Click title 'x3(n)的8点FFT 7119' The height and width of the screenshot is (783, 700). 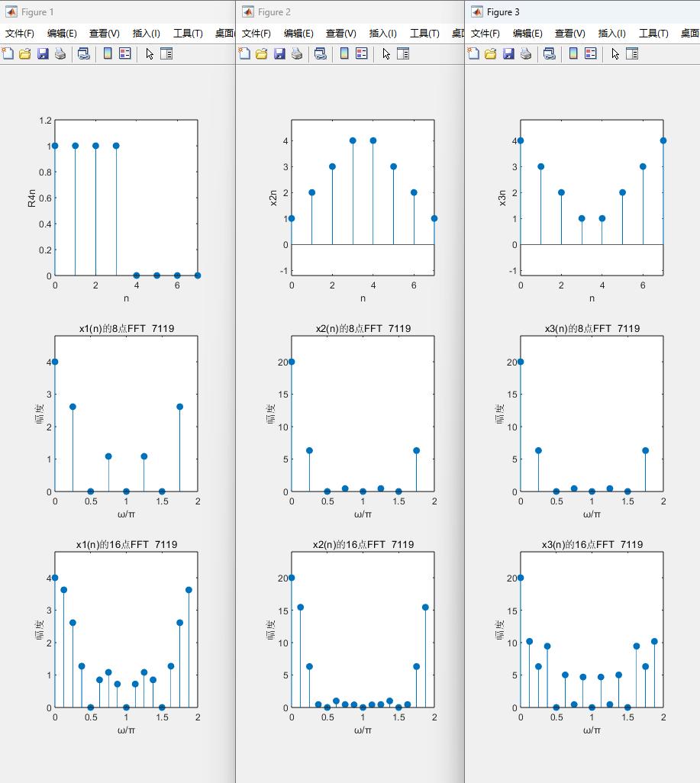pyautogui.click(x=592, y=329)
